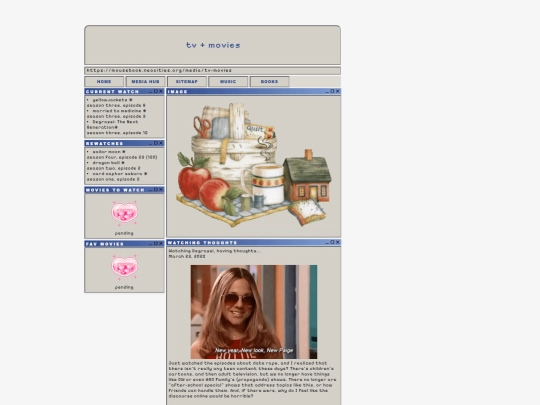Maximize the Rewatches panel
The height and width of the screenshot is (405, 540).
coord(156,143)
